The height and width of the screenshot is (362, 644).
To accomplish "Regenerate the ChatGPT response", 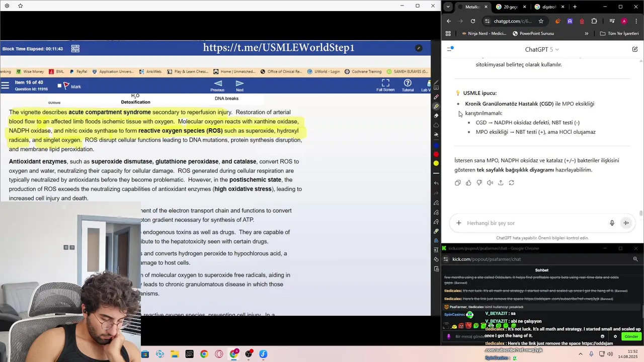I will pyautogui.click(x=511, y=183).
